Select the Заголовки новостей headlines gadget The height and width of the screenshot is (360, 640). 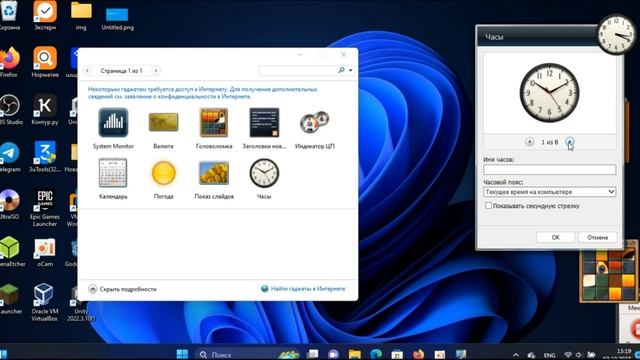click(x=264, y=128)
